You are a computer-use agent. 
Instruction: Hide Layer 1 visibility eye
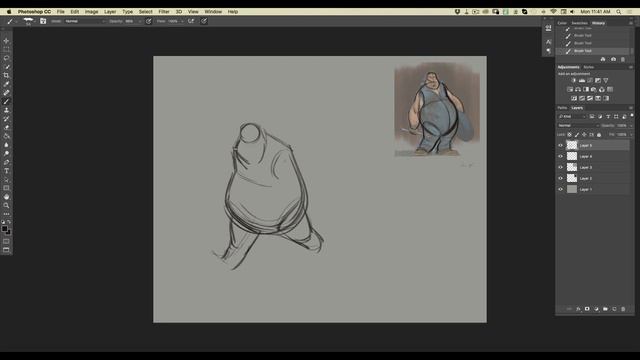pos(560,189)
